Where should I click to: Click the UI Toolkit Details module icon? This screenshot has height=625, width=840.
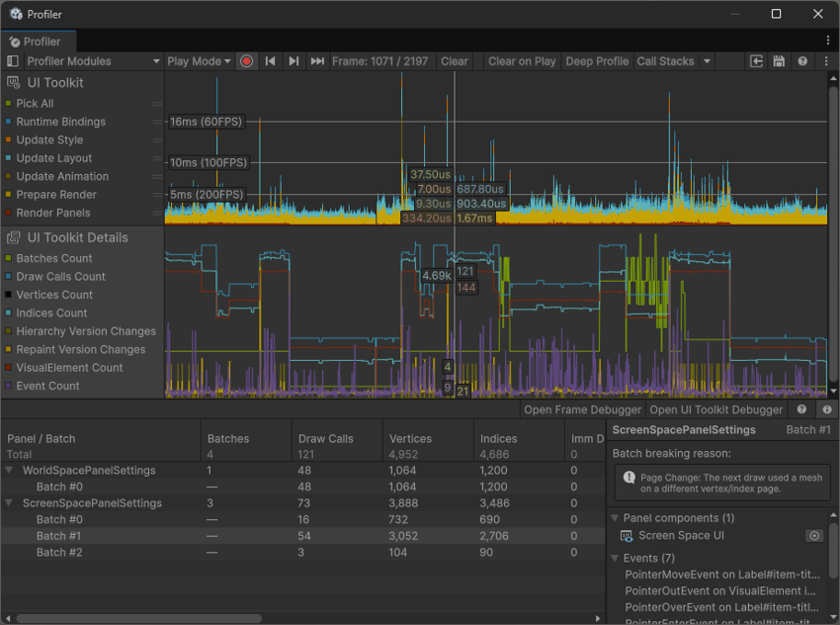coord(14,237)
